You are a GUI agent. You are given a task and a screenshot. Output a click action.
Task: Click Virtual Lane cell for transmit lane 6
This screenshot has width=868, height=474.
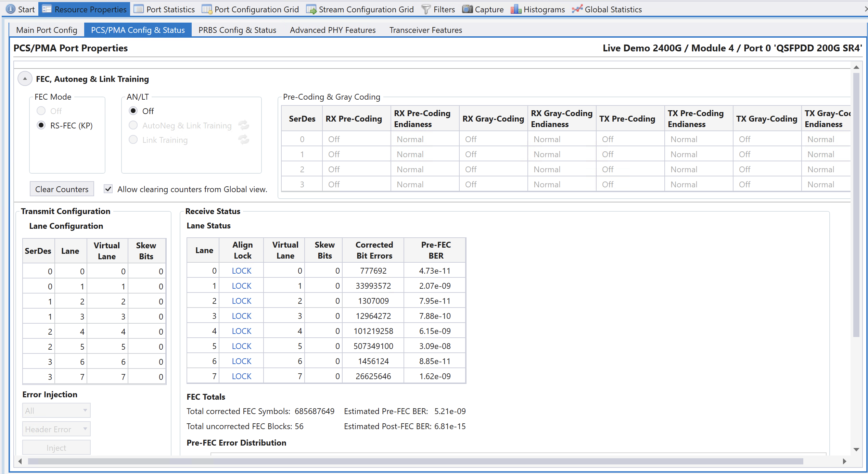pyautogui.click(x=107, y=362)
